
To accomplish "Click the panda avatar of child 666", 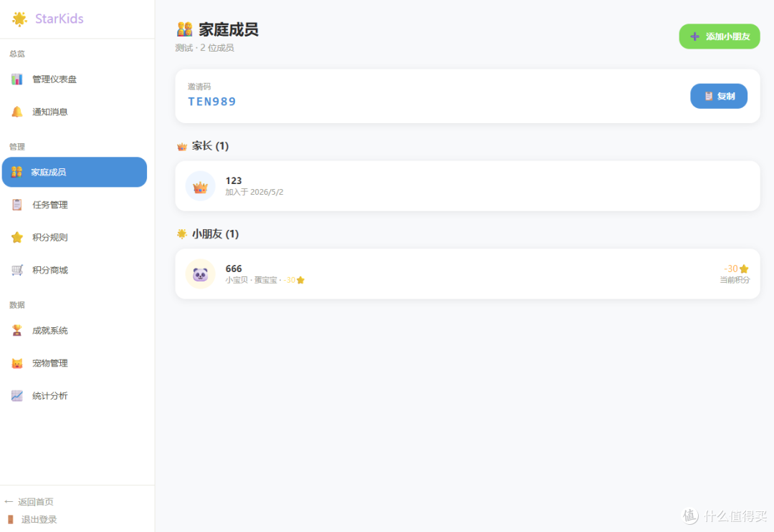I will [201, 274].
